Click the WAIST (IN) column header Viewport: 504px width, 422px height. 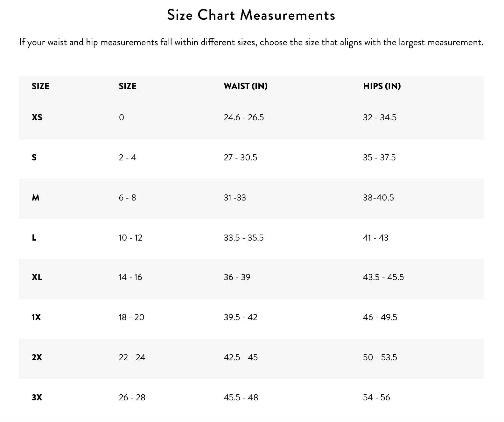pos(245,86)
